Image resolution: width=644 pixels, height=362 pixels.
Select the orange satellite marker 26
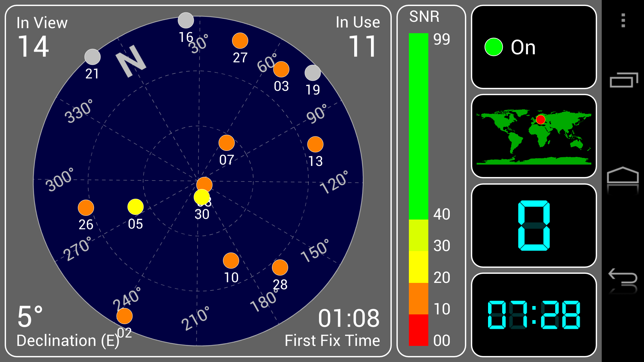pyautogui.click(x=86, y=208)
